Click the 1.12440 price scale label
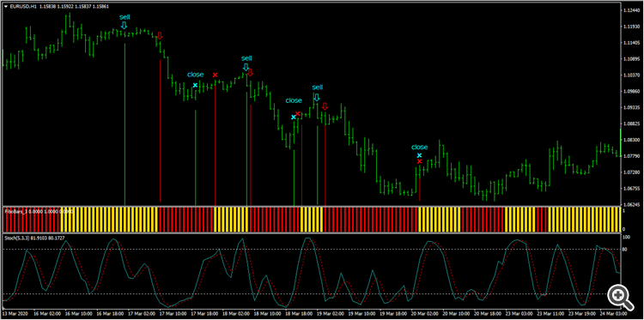 coord(630,10)
